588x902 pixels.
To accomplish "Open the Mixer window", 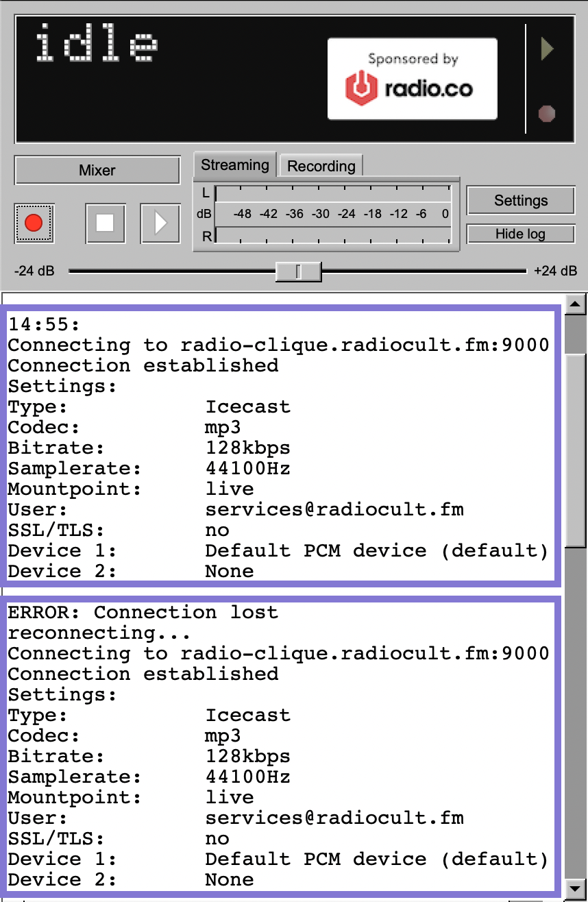I will (97, 170).
